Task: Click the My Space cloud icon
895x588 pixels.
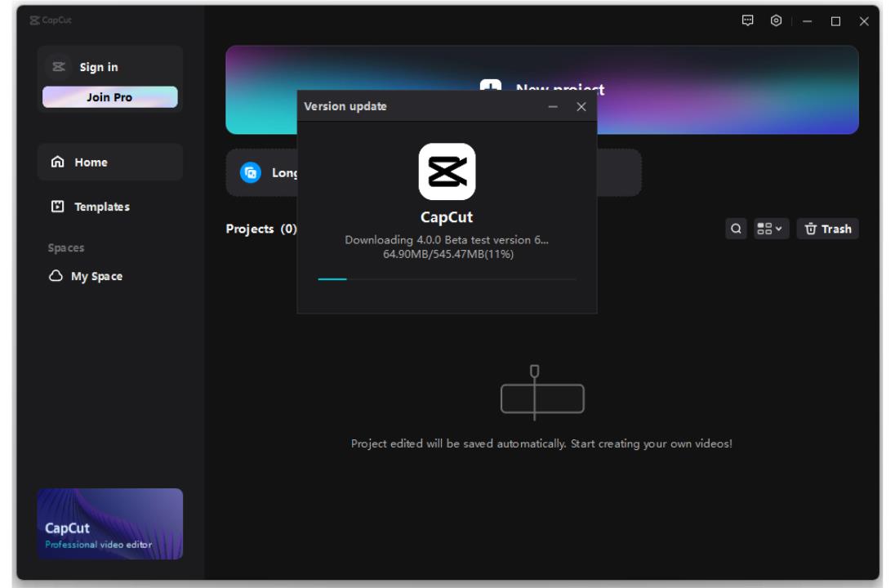Action: coord(56,276)
